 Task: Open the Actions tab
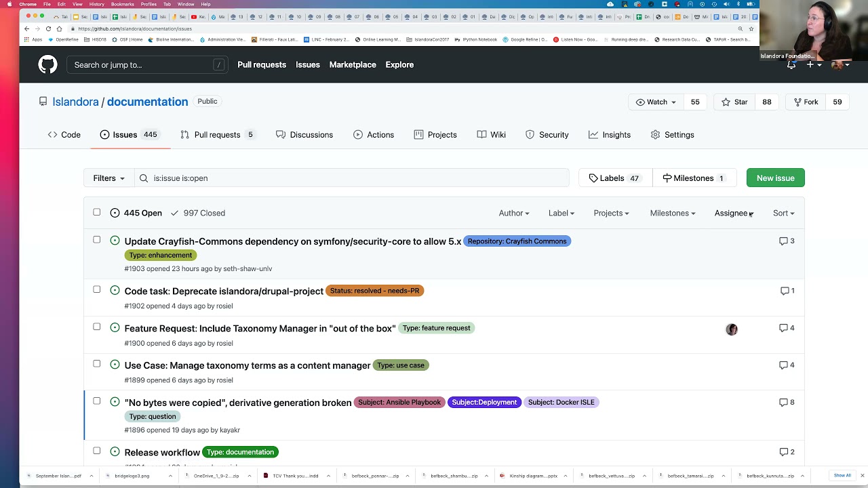tap(374, 135)
